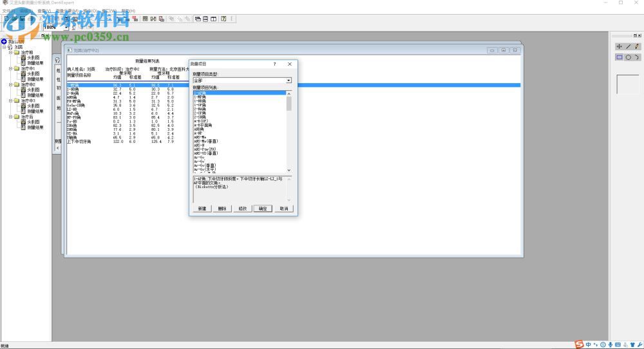644x349 pixels.
Task: Select patient 刘英 node in tree
Action: (x=19, y=47)
